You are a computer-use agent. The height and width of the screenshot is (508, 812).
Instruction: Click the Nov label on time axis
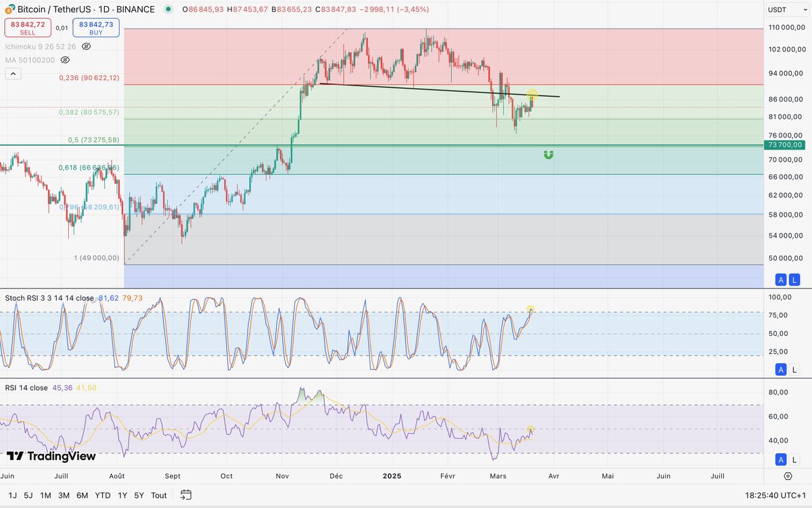282,476
